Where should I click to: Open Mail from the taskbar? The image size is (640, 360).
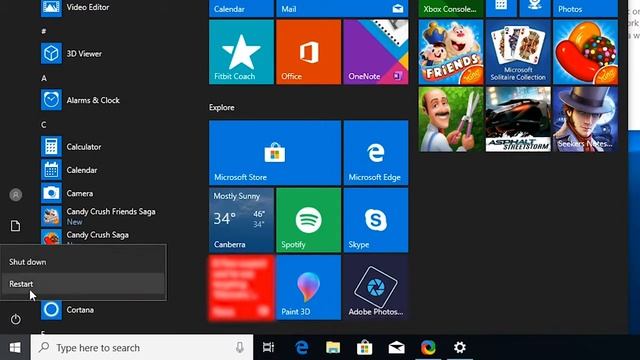(x=396, y=348)
